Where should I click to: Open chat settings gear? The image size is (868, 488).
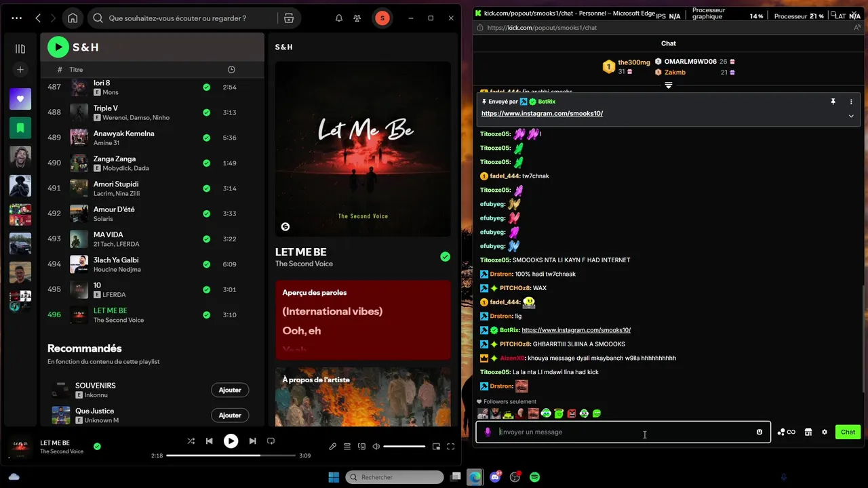coord(825,432)
